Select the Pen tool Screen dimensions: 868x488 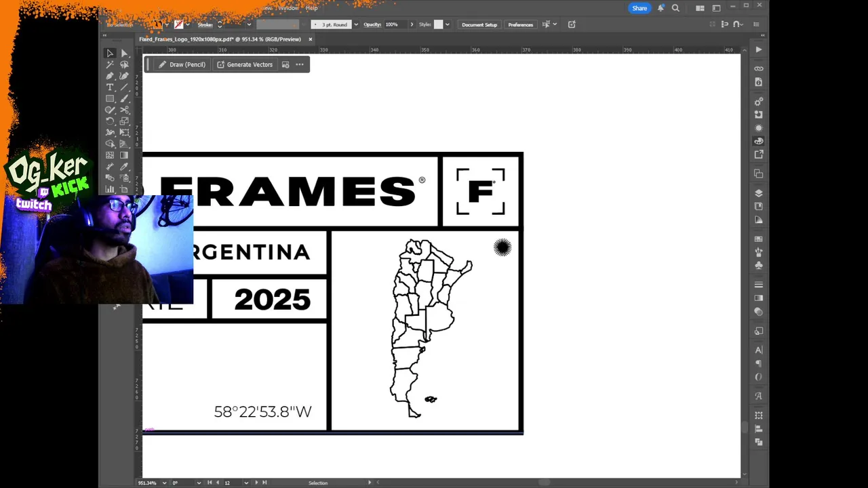[x=110, y=76]
